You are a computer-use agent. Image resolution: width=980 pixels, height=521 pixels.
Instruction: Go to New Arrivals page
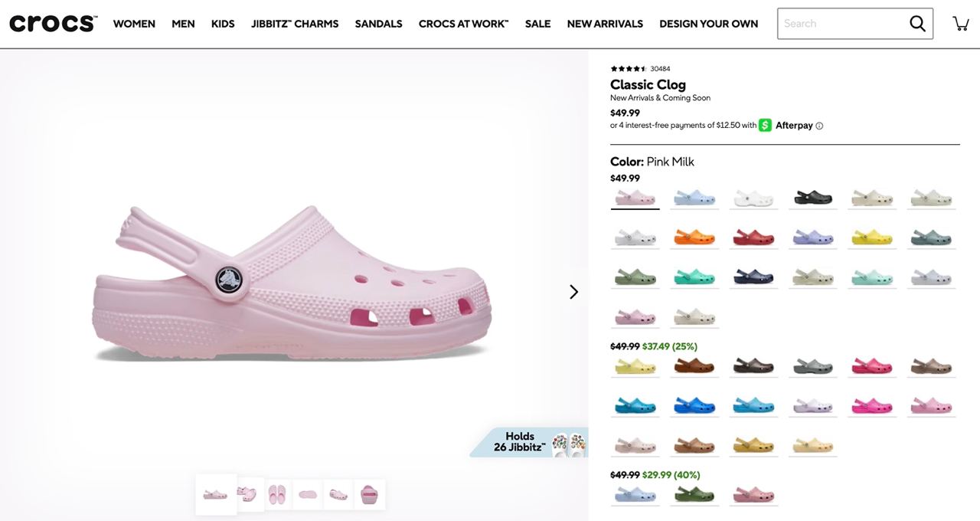point(605,24)
